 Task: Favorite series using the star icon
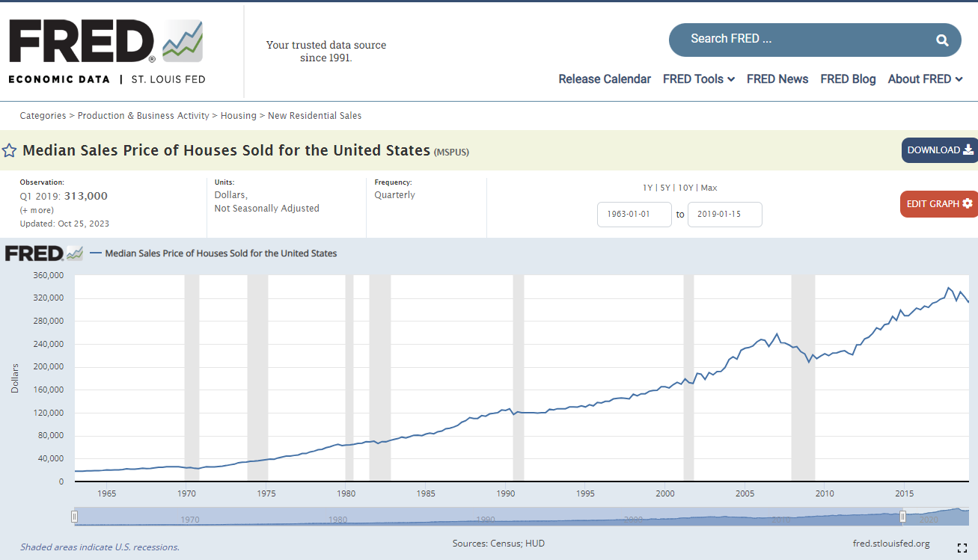click(9, 150)
